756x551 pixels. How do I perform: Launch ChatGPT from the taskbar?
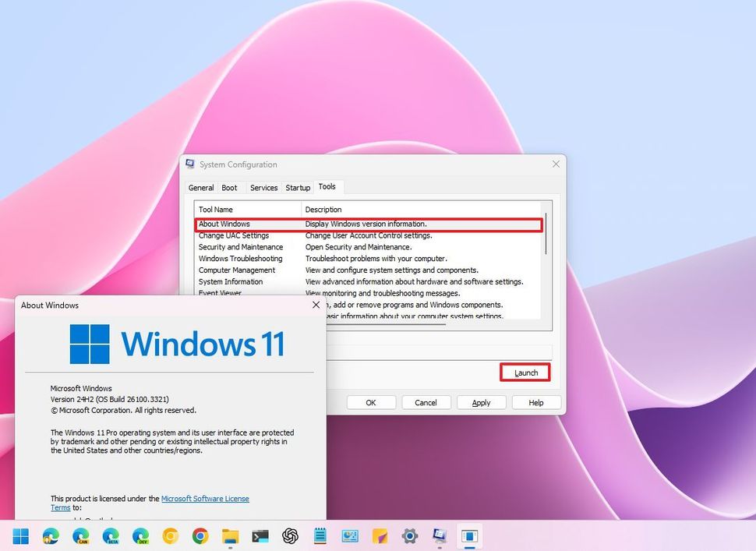pyautogui.click(x=290, y=537)
